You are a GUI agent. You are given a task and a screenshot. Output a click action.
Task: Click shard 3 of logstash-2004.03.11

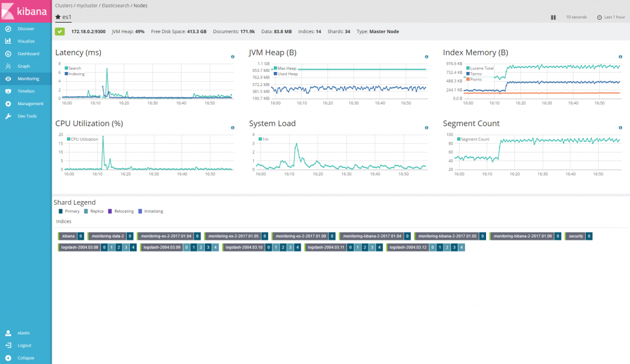pyautogui.click(x=372, y=248)
